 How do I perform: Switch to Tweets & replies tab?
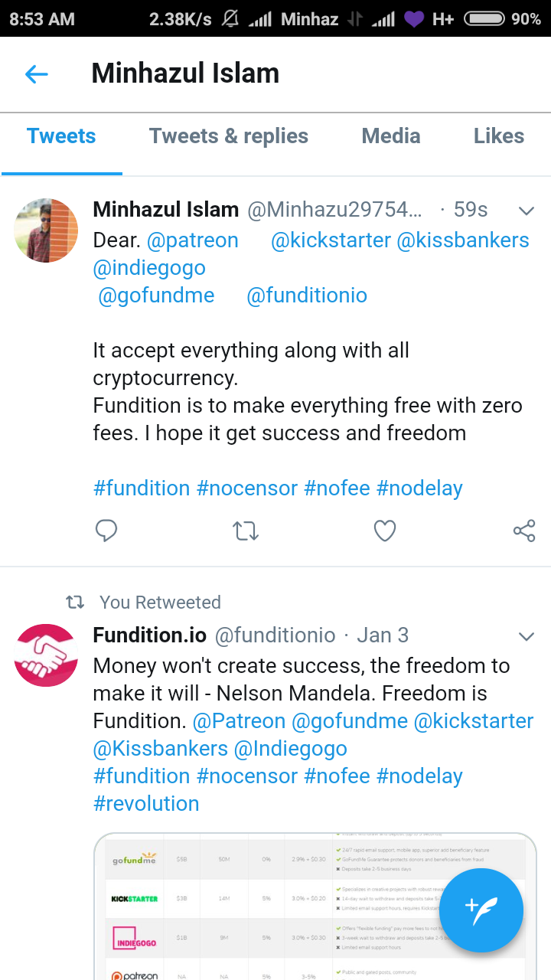(229, 136)
